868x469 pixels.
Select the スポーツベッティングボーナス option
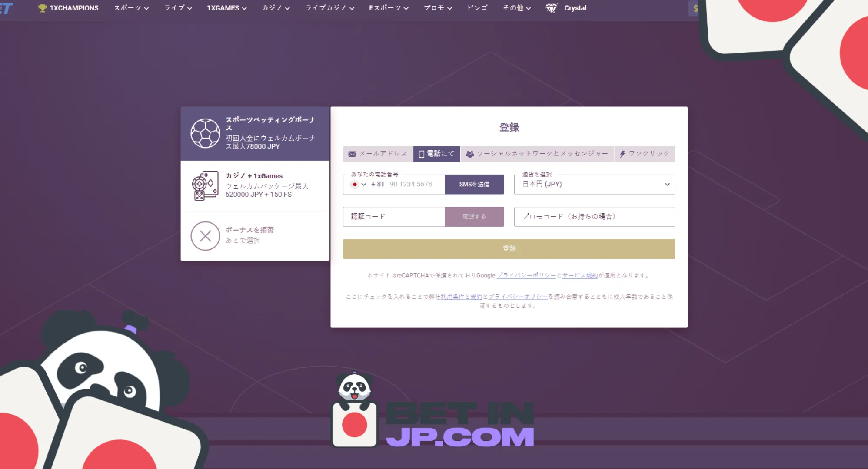255,133
